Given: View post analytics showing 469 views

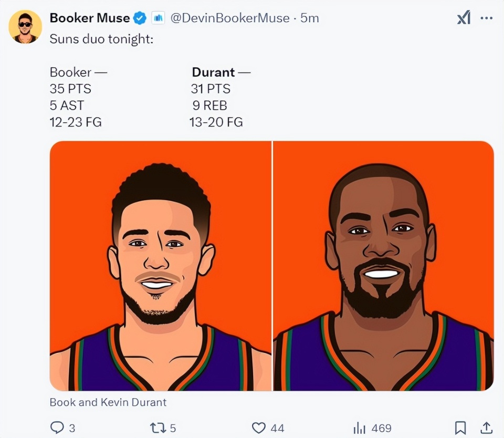Looking at the screenshot, I should coord(372,428).
